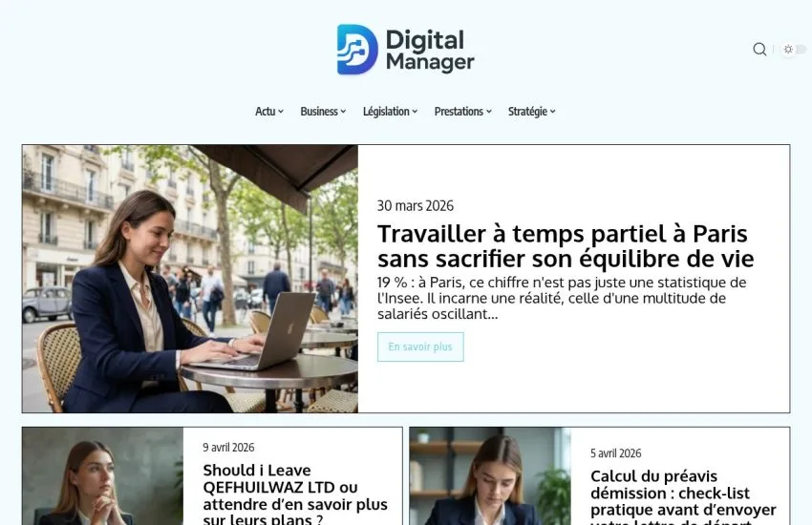Image resolution: width=812 pixels, height=525 pixels.
Task: Open the search magnifier icon
Action: (759, 49)
